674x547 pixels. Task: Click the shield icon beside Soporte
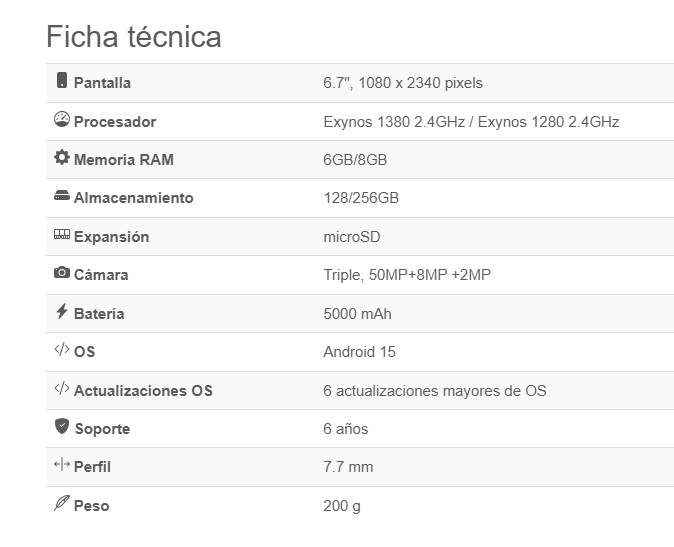tap(62, 426)
